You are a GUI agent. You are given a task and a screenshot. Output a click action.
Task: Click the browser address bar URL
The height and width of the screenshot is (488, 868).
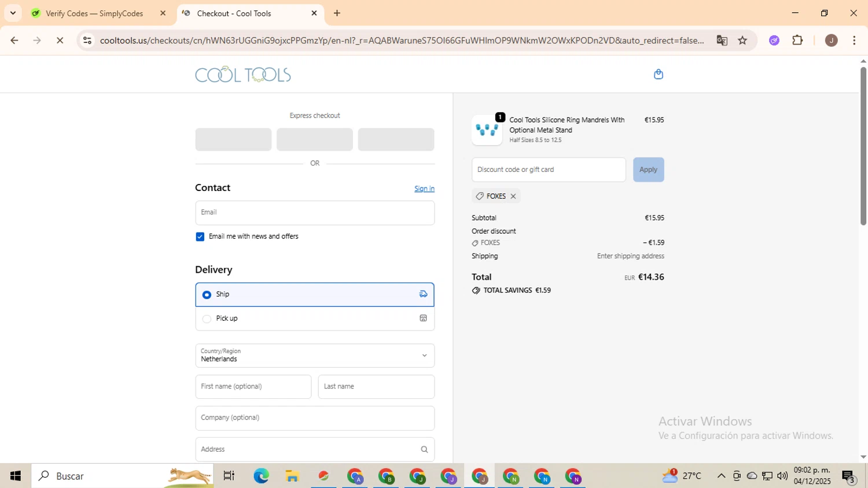tap(402, 41)
